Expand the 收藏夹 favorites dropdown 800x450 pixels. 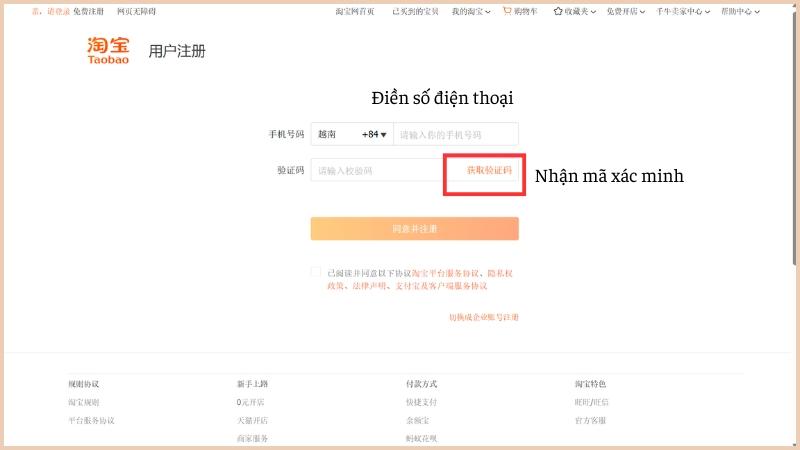[x=580, y=11]
